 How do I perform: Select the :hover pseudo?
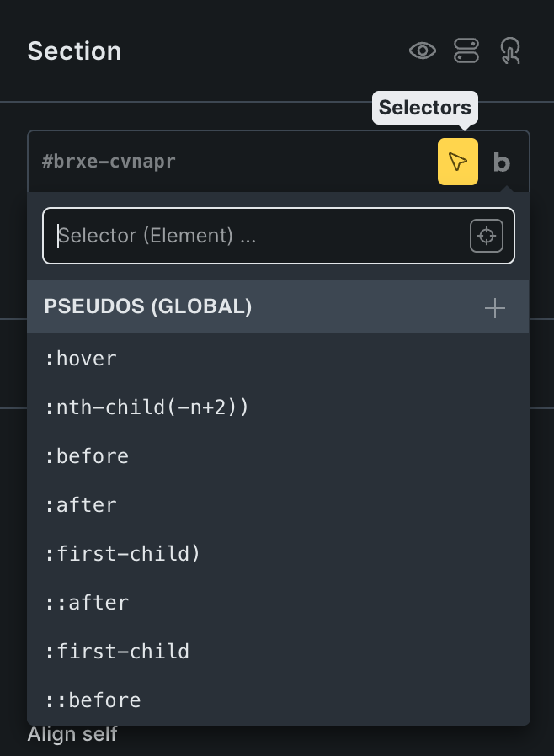81,359
